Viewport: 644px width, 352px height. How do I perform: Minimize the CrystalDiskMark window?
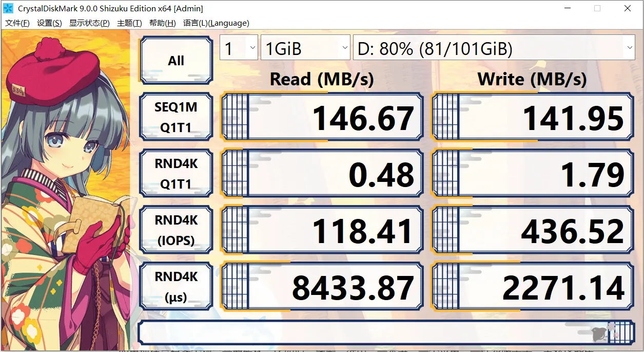point(567,8)
